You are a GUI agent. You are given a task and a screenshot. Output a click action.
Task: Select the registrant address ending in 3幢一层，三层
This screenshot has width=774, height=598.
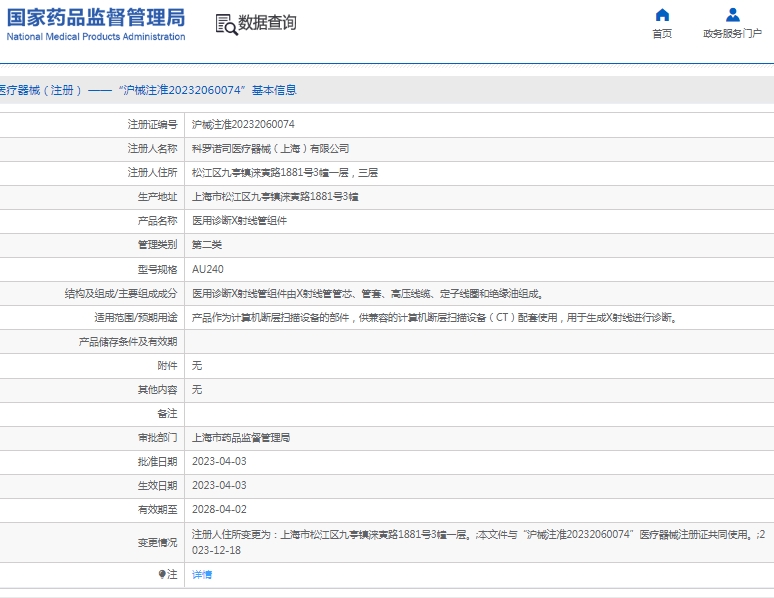[285, 173]
